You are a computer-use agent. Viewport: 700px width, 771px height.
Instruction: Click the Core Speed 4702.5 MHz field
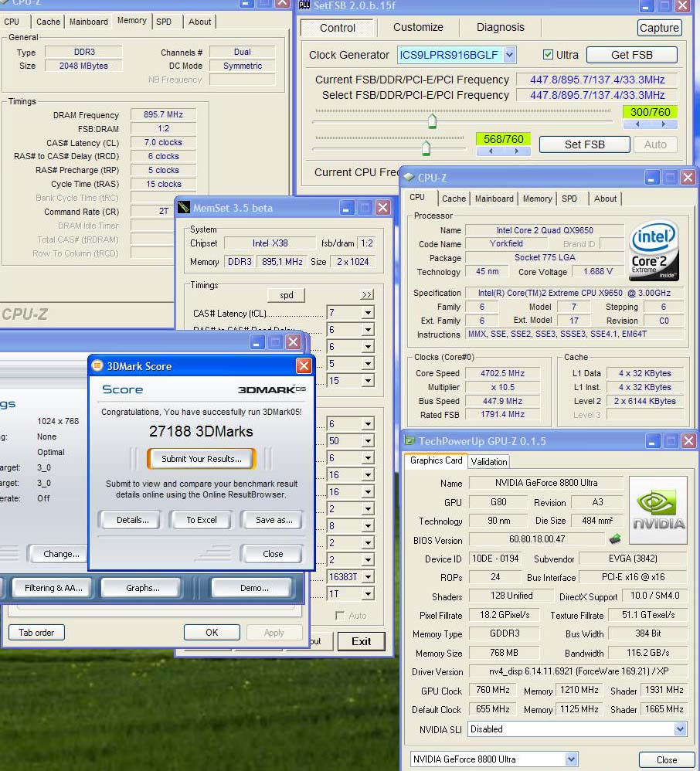(x=502, y=373)
